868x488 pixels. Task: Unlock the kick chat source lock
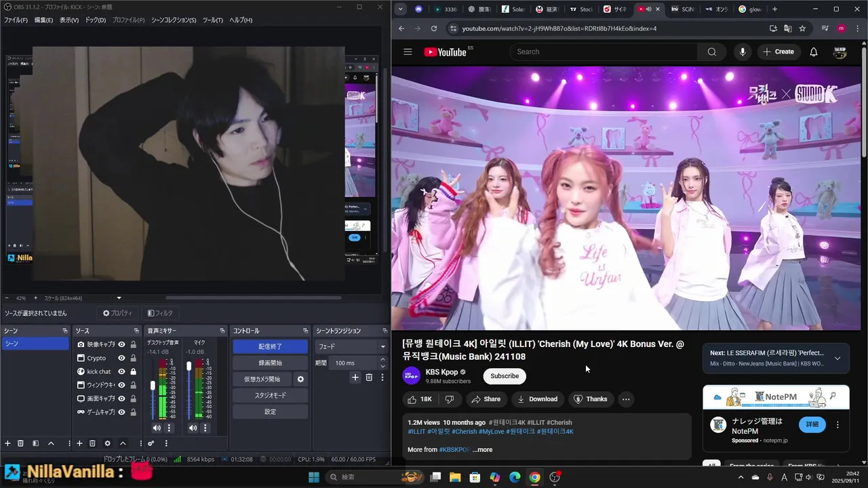(x=133, y=371)
